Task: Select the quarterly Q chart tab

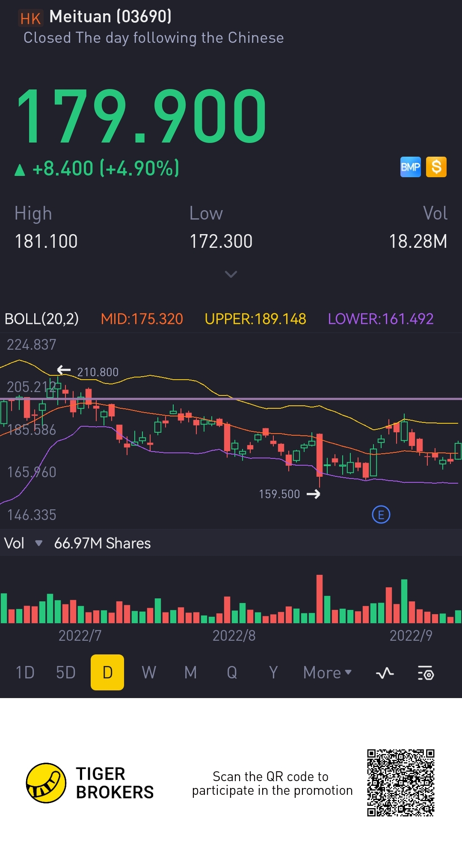Action: coord(232,673)
